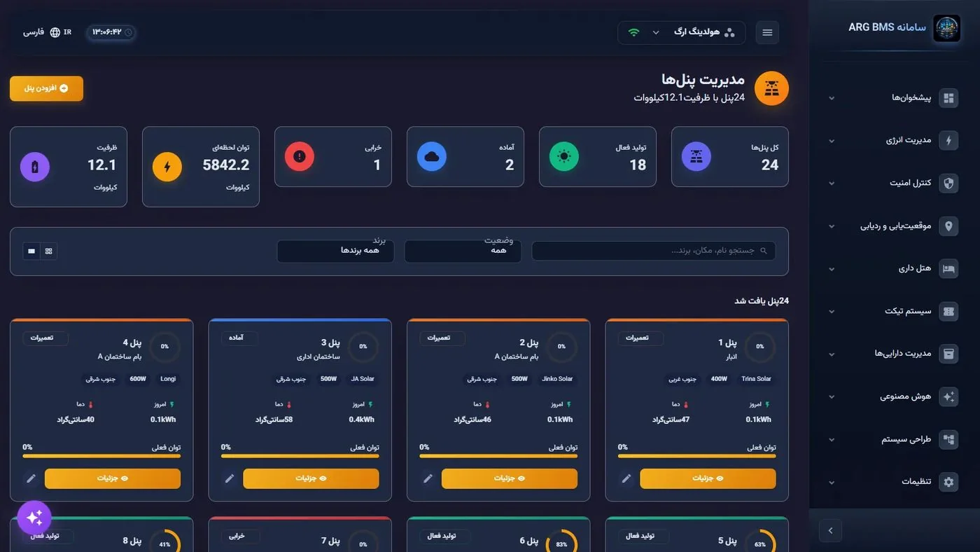
Task: Click the yellow توان لحظه‌ای lightning icon
Action: click(x=167, y=167)
